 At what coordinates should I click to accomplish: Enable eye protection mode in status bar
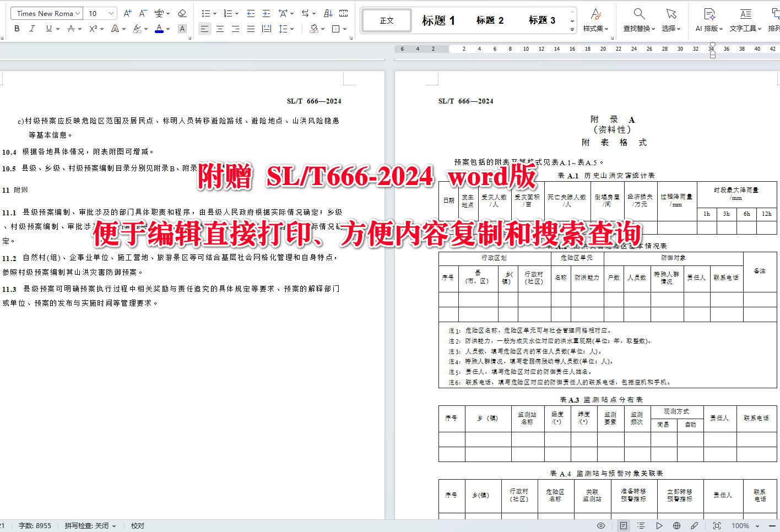600,525
